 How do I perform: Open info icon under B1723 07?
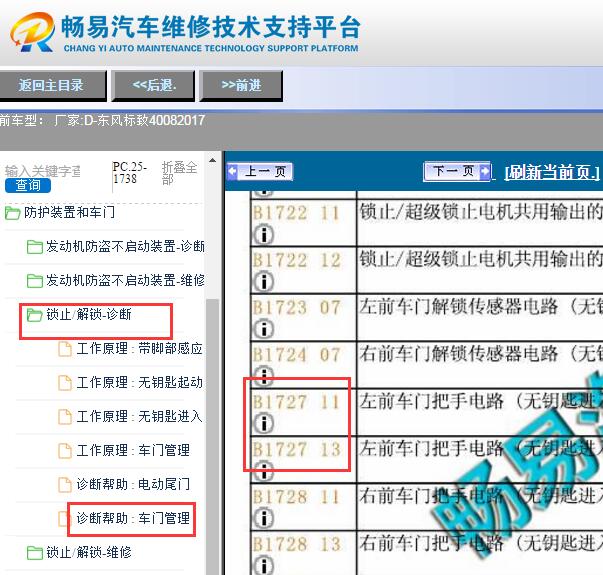[263, 329]
